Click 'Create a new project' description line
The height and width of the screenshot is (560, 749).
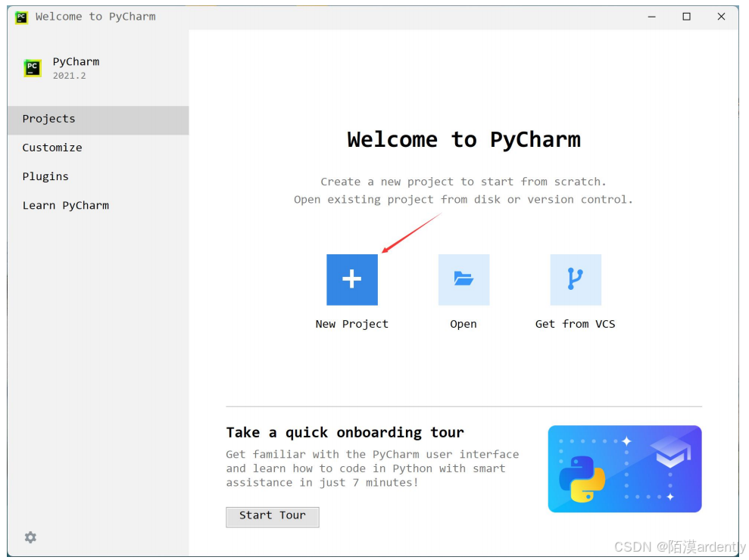pyautogui.click(x=463, y=182)
